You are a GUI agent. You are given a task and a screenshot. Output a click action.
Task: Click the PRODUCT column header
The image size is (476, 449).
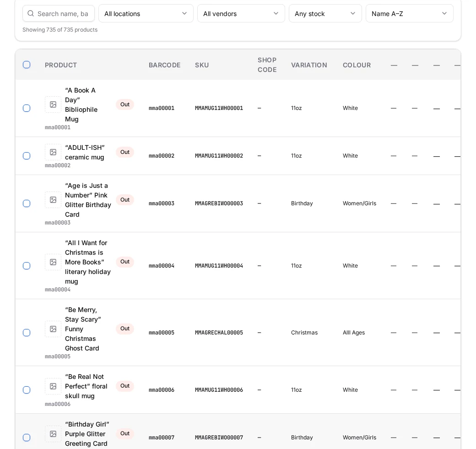pyautogui.click(x=61, y=65)
